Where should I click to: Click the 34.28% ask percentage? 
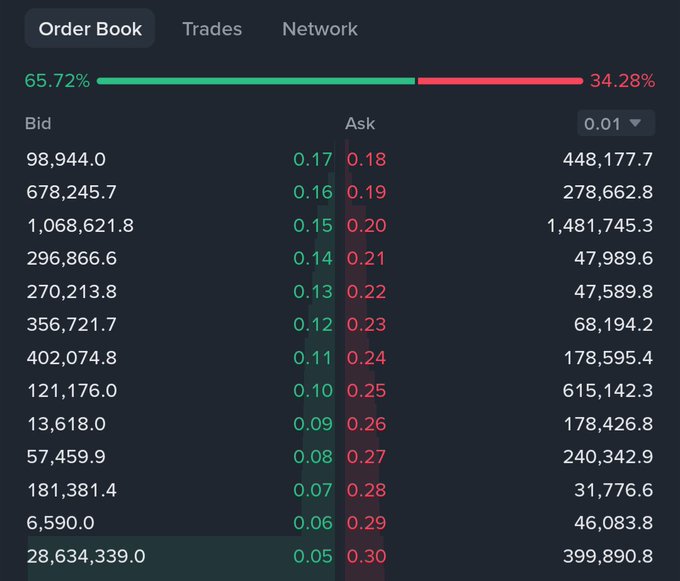coord(622,81)
